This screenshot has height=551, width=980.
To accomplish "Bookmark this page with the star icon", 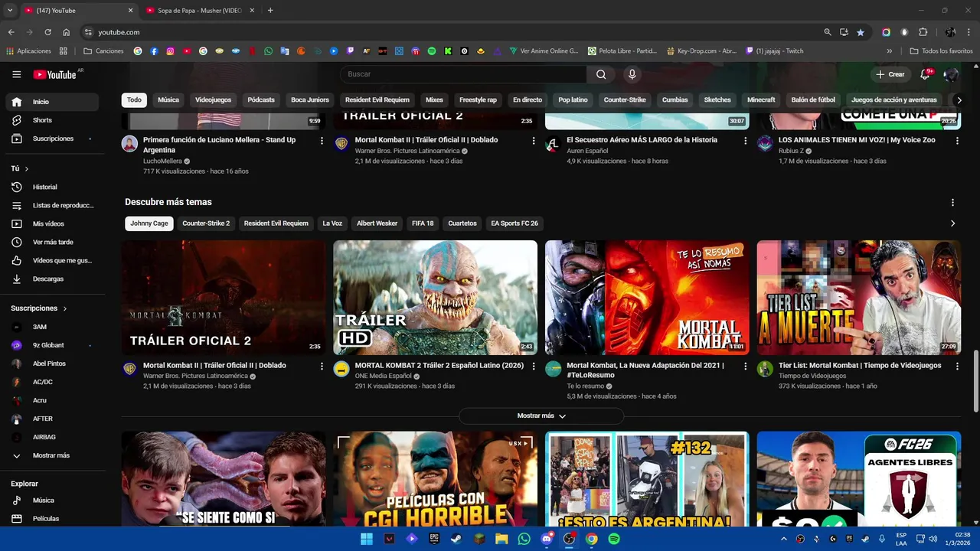I will pos(861,32).
